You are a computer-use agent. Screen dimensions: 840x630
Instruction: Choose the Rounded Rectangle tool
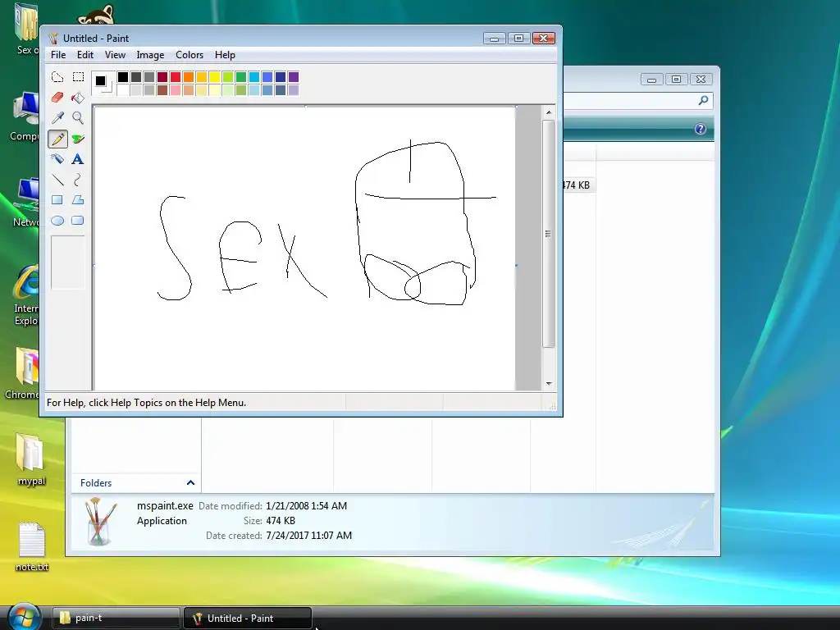click(x=78, y=220)
